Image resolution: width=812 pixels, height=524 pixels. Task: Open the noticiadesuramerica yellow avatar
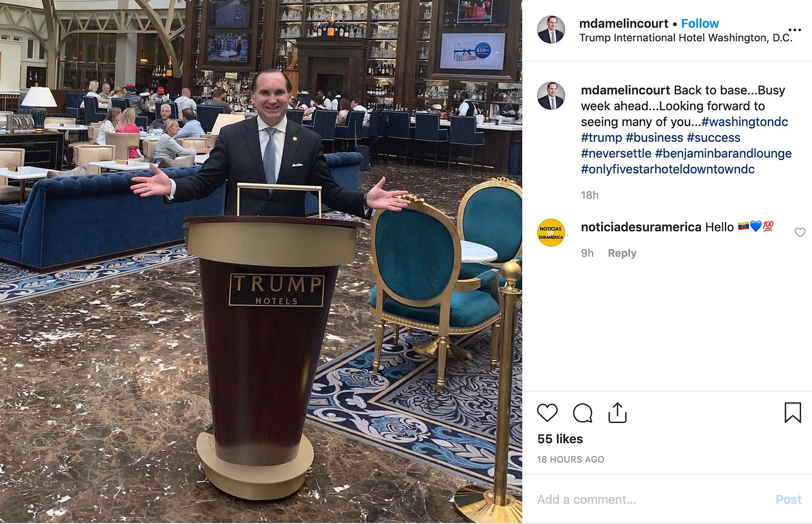click(551, 233)
